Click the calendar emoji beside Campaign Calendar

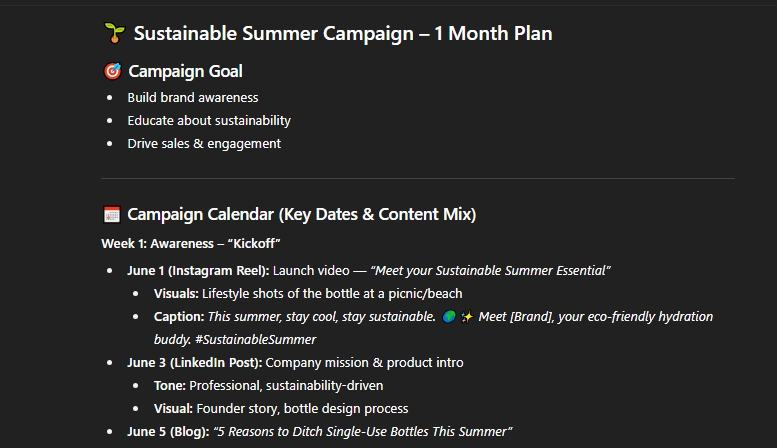112,215
